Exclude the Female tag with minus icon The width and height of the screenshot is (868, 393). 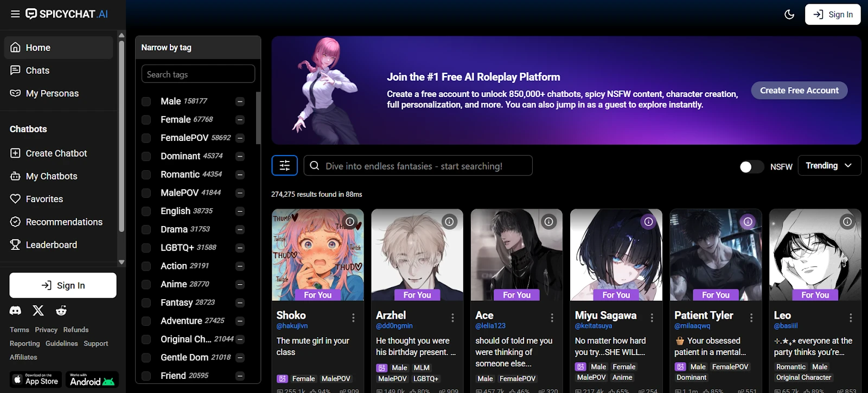240,120
